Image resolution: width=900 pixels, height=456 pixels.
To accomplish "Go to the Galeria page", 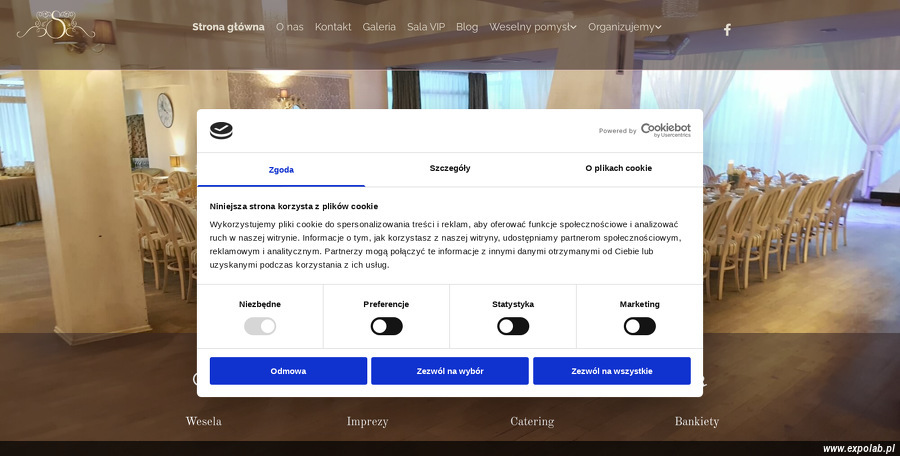I will click(379, 27).
